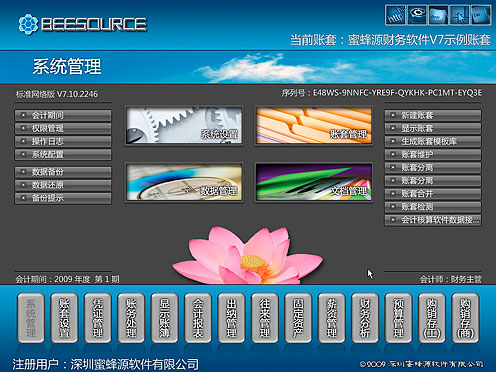
Task: Open the 财务分析 module tab
Action: (365, 318)
